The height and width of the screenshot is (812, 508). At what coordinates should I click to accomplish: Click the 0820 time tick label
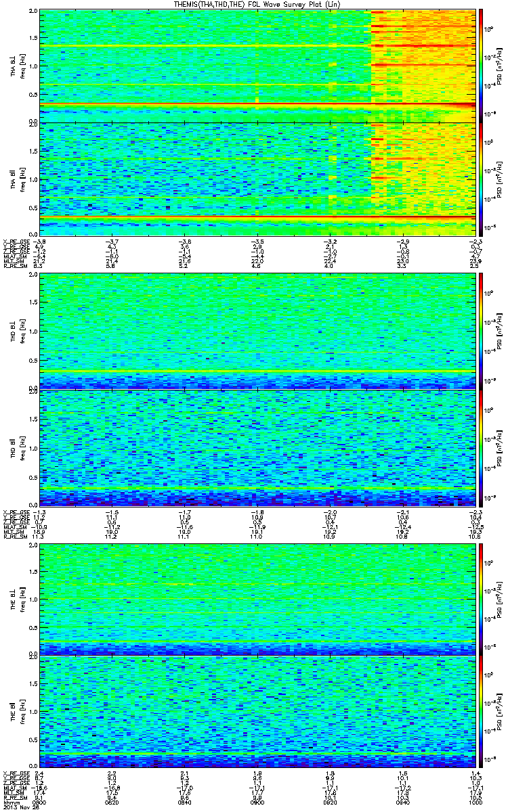coord(112,801)
